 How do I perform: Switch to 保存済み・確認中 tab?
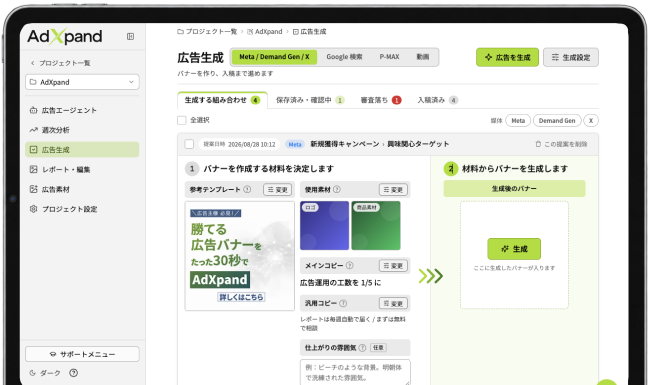point(310,100)
